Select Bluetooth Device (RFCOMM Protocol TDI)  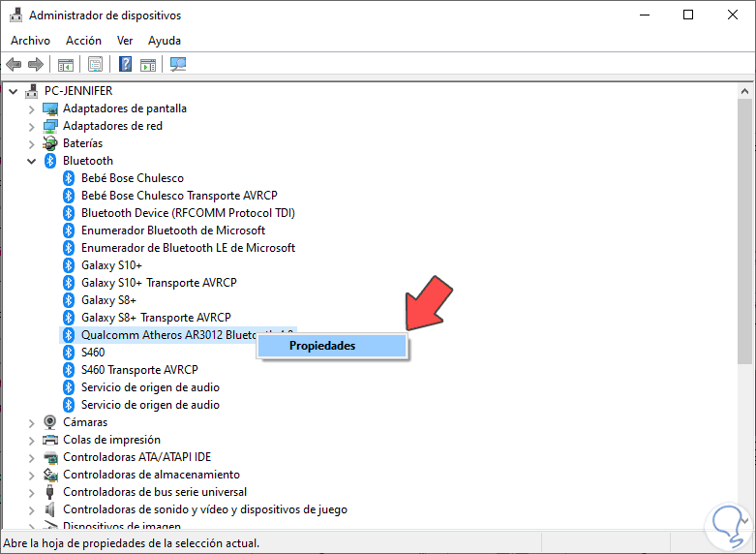(x=188, y=213)
